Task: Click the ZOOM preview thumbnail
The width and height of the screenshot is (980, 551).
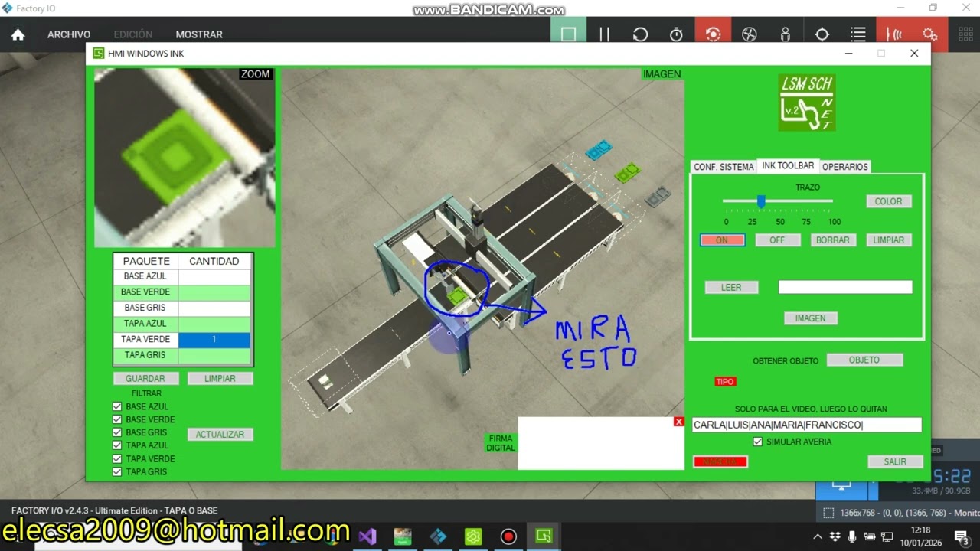Action: (185, 158)
